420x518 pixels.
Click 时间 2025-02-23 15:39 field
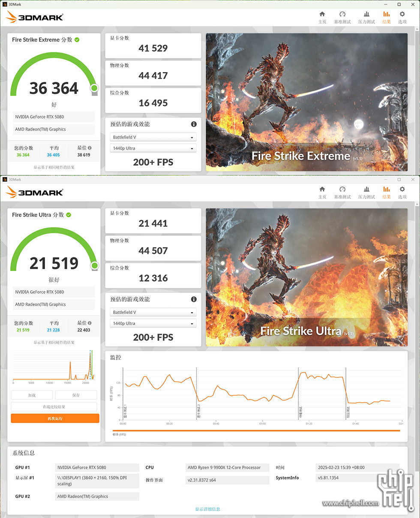click(357, 467)
